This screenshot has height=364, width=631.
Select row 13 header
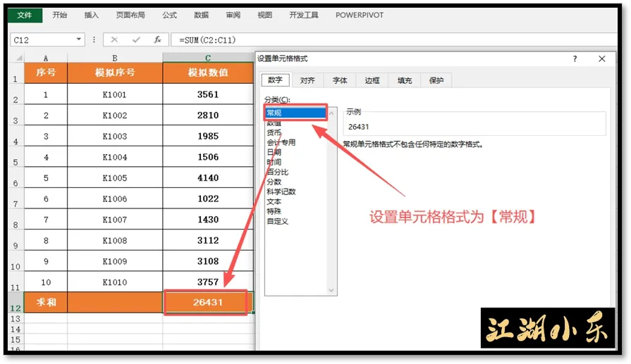click(16, 319)
